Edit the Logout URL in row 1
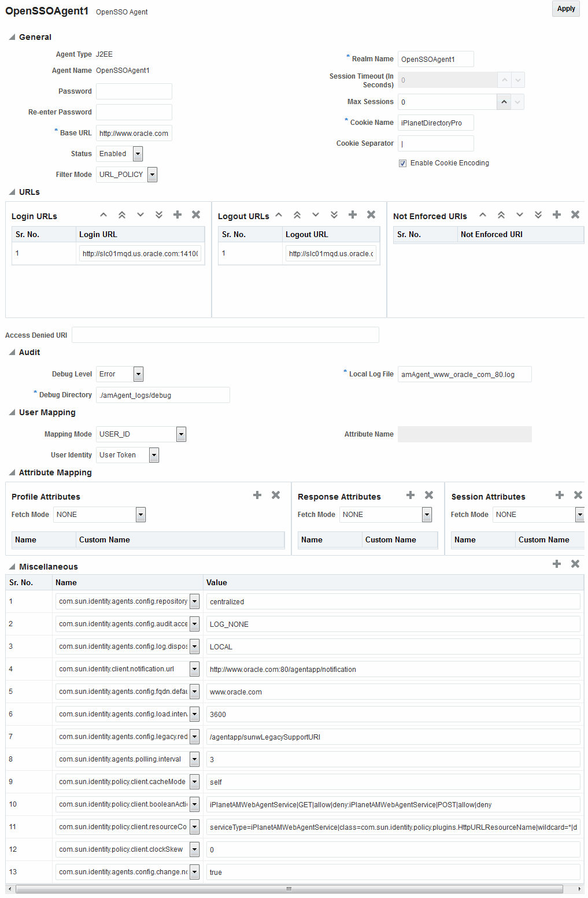The image size is (588, 898). tap(331, 253)
